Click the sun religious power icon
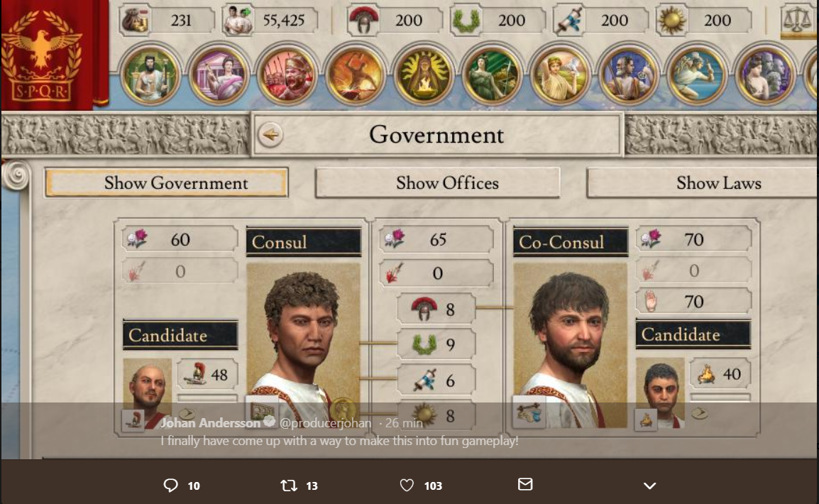Viewport: 819px width, 504px height. 671,21
